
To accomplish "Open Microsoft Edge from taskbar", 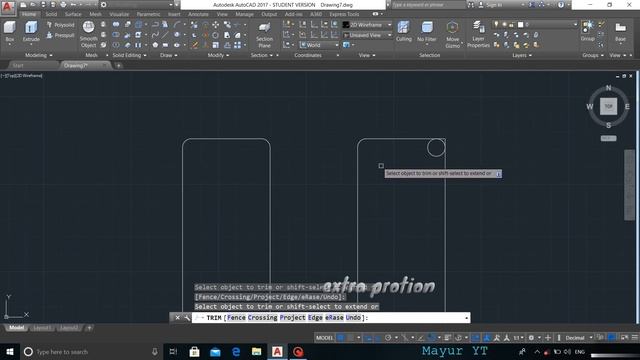I will [236, 351].
